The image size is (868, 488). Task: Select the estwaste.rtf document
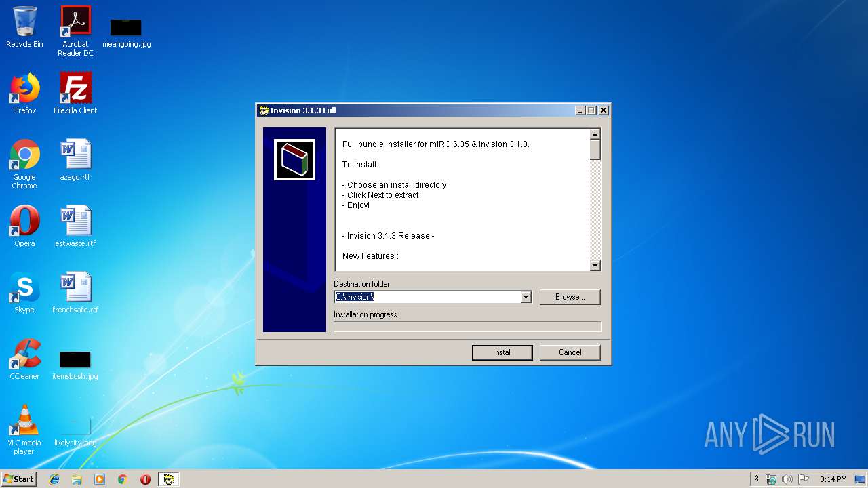click(x=75, y=226)
